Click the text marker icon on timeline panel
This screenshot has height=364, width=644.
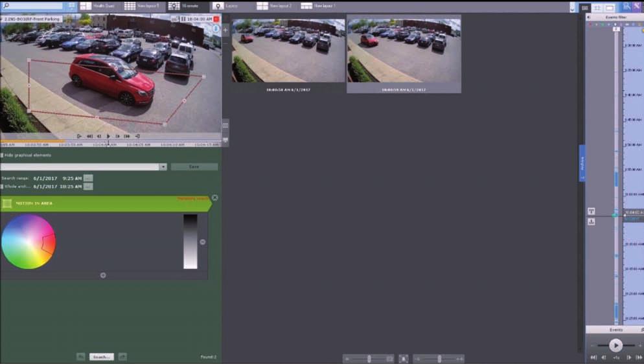591,211
